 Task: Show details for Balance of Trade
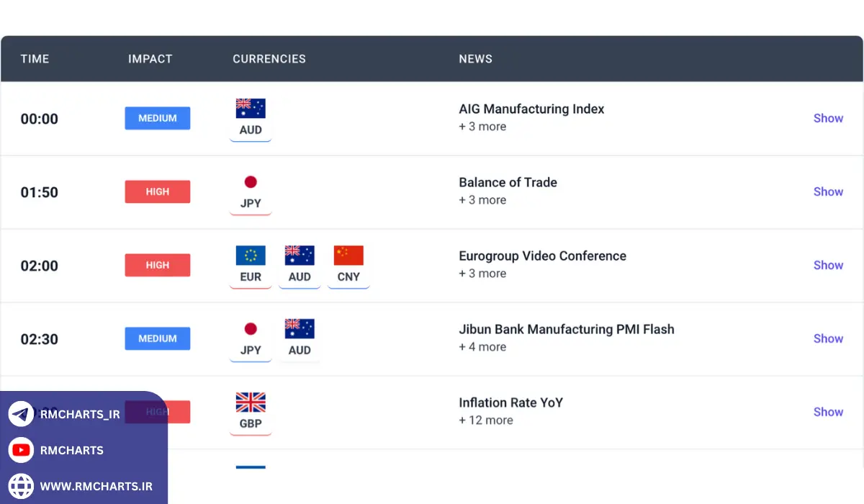point(828,192)
